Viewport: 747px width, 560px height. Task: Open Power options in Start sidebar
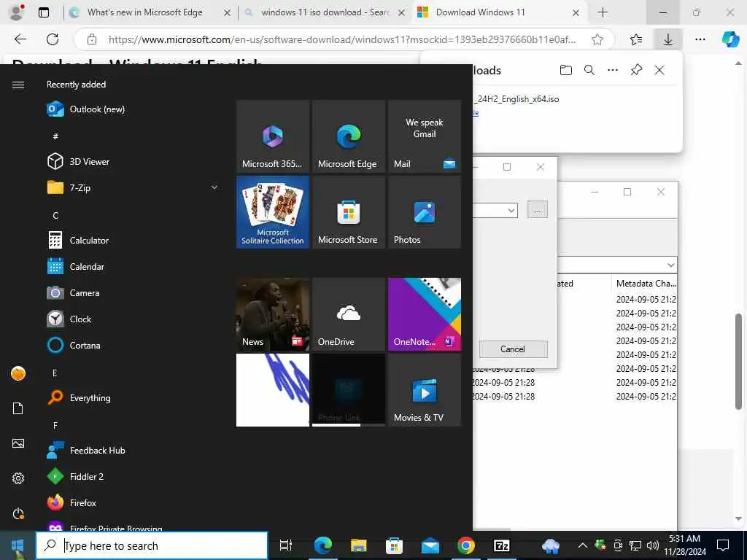click(x=18, y=513)
